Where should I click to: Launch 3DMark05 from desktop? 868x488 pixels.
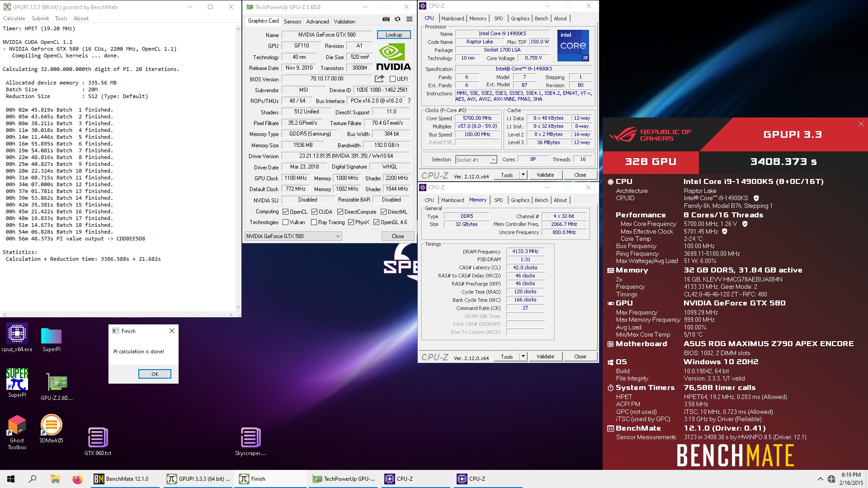point(51,429)
